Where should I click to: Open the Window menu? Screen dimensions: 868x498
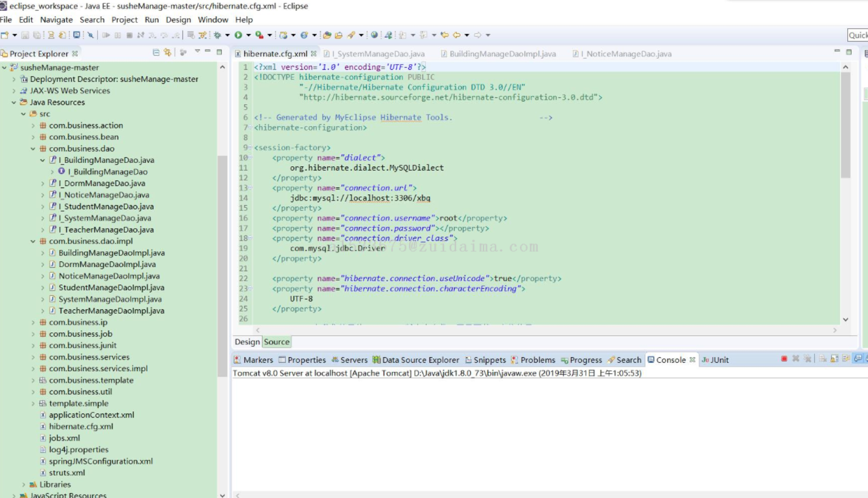213,19
